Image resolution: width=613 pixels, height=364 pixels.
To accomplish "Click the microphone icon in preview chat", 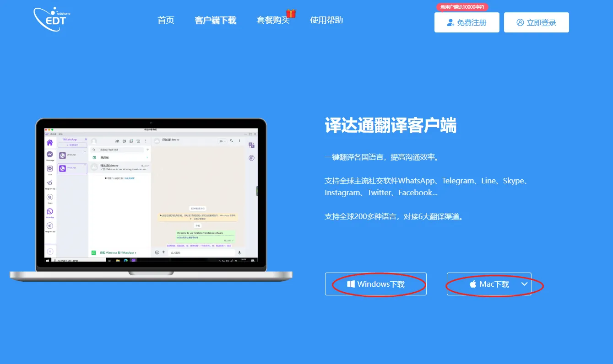I will pos(239,252).
